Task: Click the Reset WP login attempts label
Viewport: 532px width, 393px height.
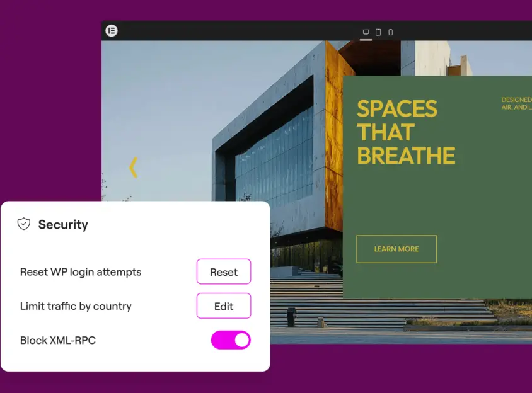Action: (x=81, y=272)
